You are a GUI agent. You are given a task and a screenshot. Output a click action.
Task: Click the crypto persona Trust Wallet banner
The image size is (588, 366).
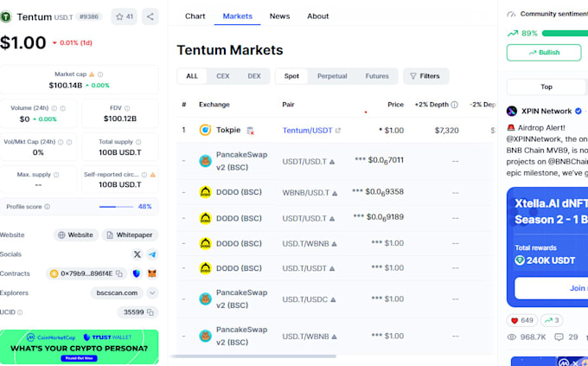(80, 347)
